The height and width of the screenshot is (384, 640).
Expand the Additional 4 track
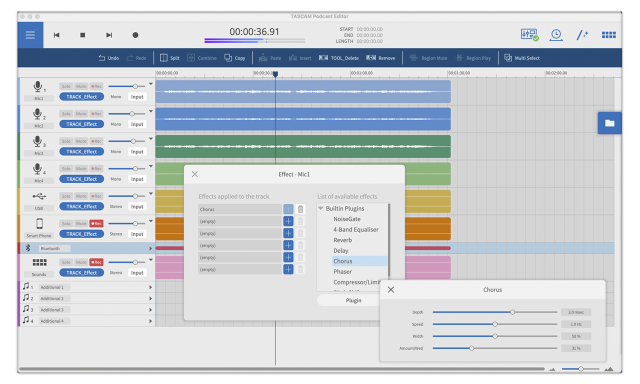click(x=150, y=321)
